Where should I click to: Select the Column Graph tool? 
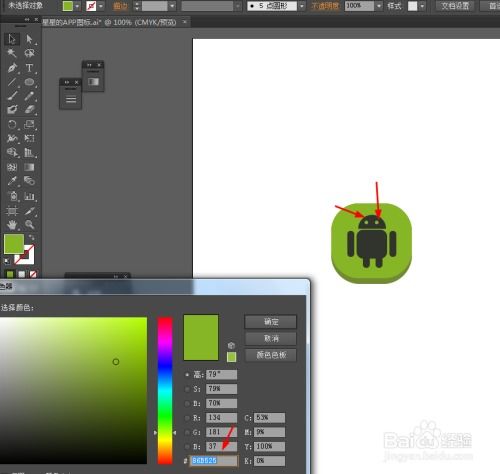point(29,196)
